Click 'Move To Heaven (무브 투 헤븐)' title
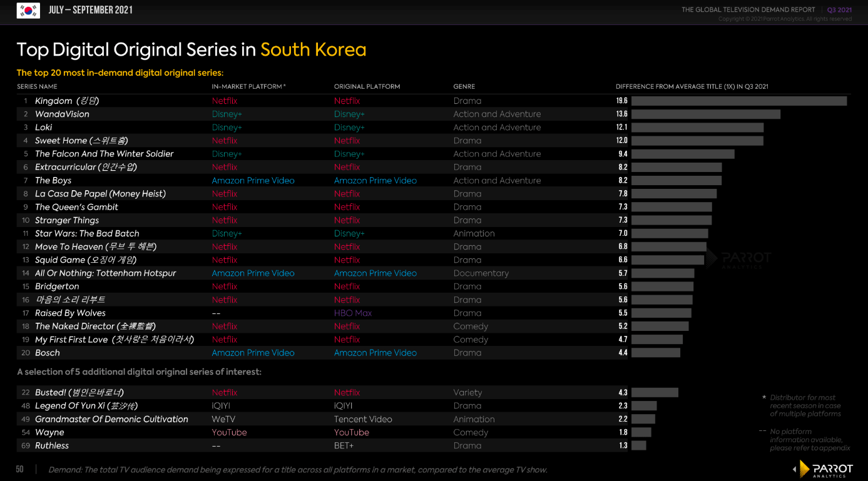 coord(96,246)
